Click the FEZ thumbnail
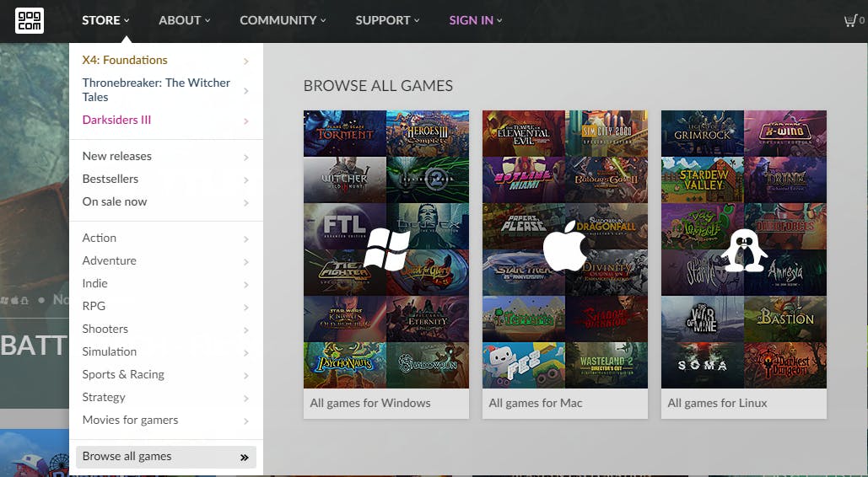Viewport: 868px width, 477px height. click(524, 365)
